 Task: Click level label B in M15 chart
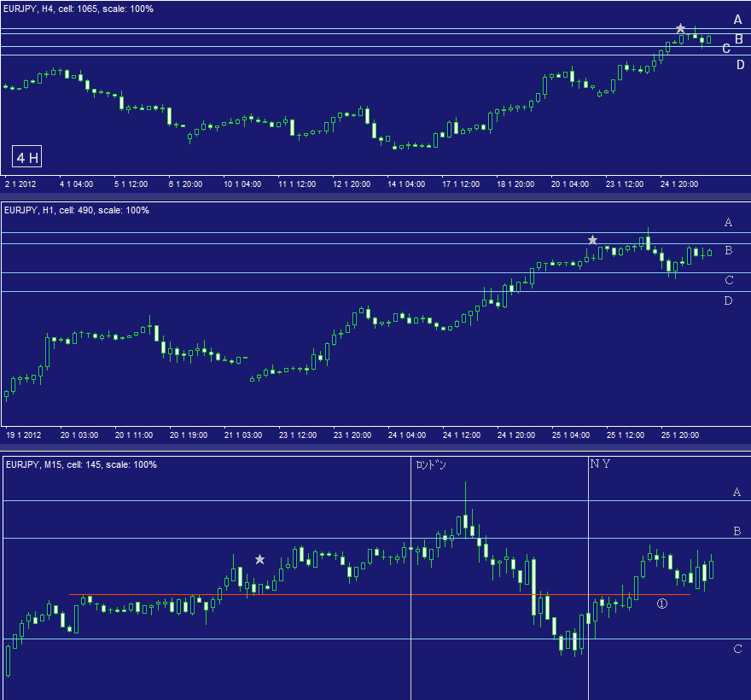737,531
